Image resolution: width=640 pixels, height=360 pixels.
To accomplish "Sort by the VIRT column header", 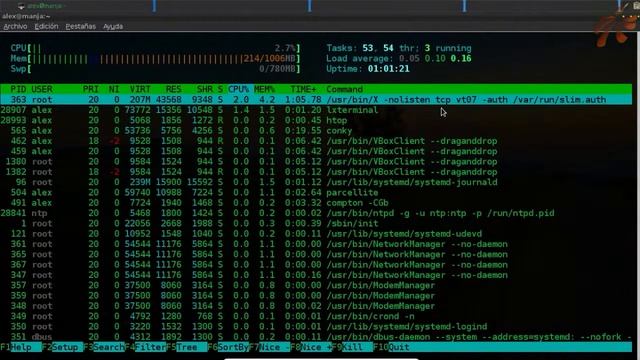I will [x=140, y=89].
